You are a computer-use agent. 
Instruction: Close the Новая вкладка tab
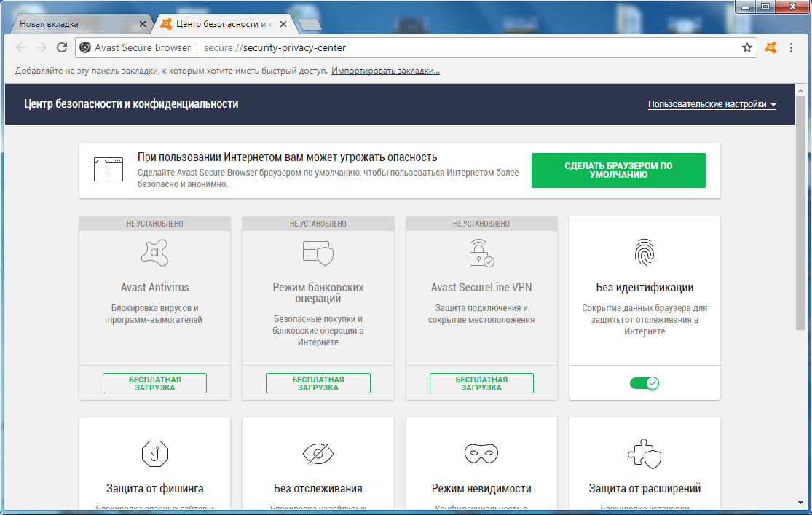coord(143,24)
